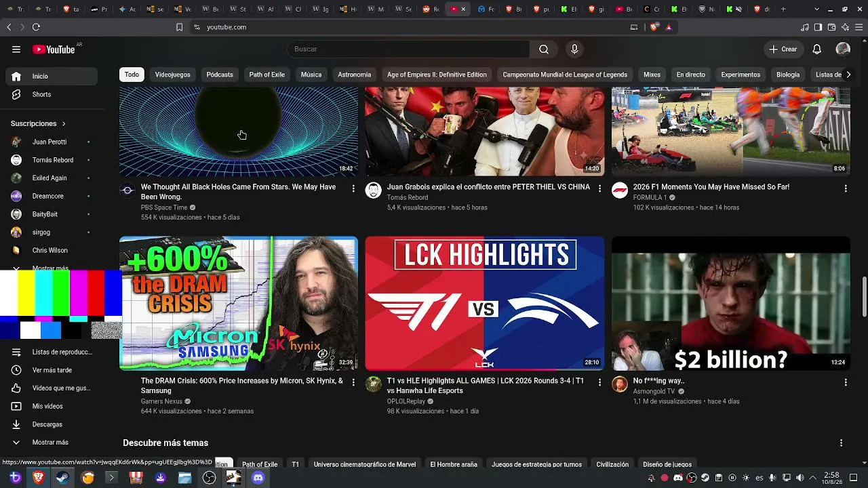Open Discord from the taskbar
This screenshot has height=488, width=868.
258,478
